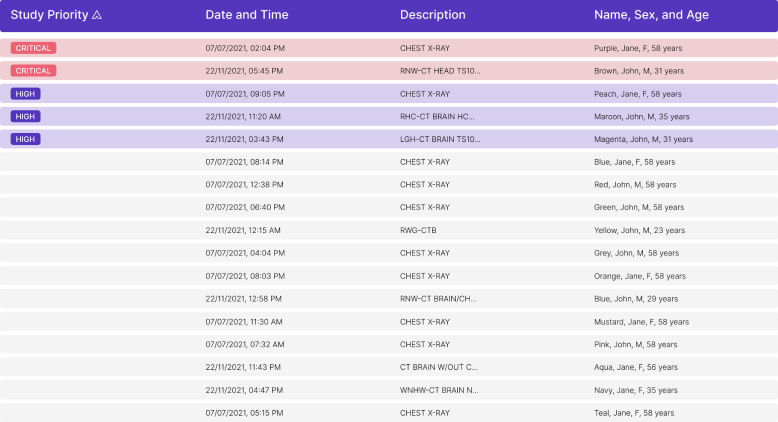Click the RNW-CT BRAIN/CH description
This screenshot has width=778, height=422.
(438, 299)
